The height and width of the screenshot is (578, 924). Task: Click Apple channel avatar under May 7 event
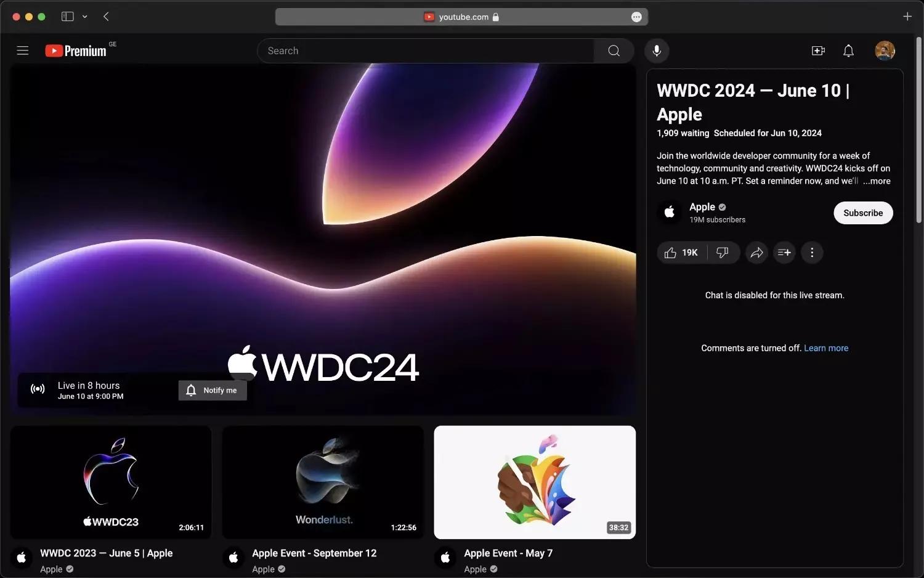click(445, 558)
